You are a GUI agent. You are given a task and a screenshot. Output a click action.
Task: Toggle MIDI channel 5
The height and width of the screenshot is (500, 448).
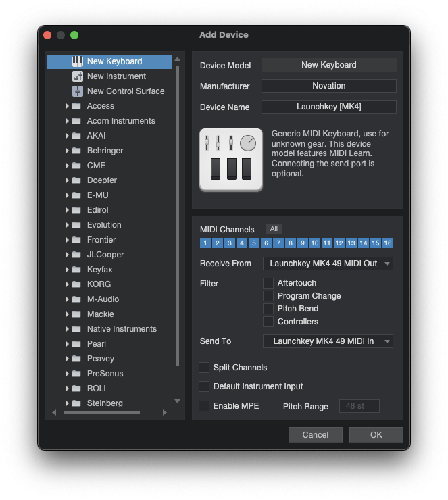(254, 243)
